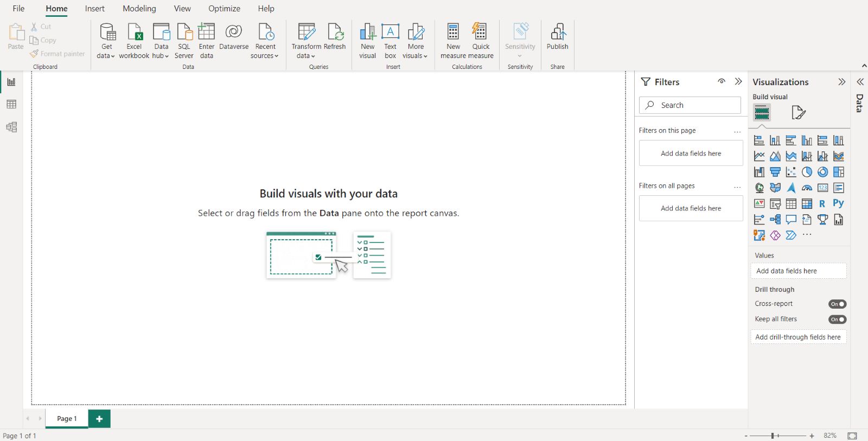Viewport: 868px width, 441px height.
Task: Open Dataverse connector
Action: [234, 37]
